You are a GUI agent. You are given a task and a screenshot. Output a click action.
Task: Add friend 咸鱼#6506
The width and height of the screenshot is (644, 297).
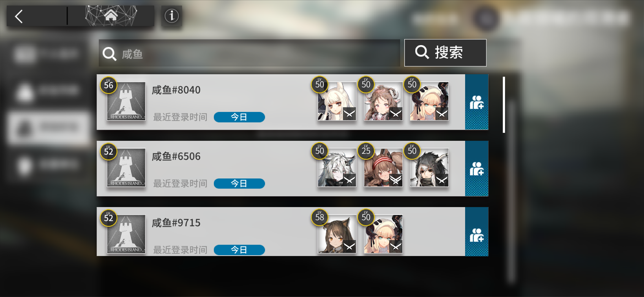[x=477, y=169]
